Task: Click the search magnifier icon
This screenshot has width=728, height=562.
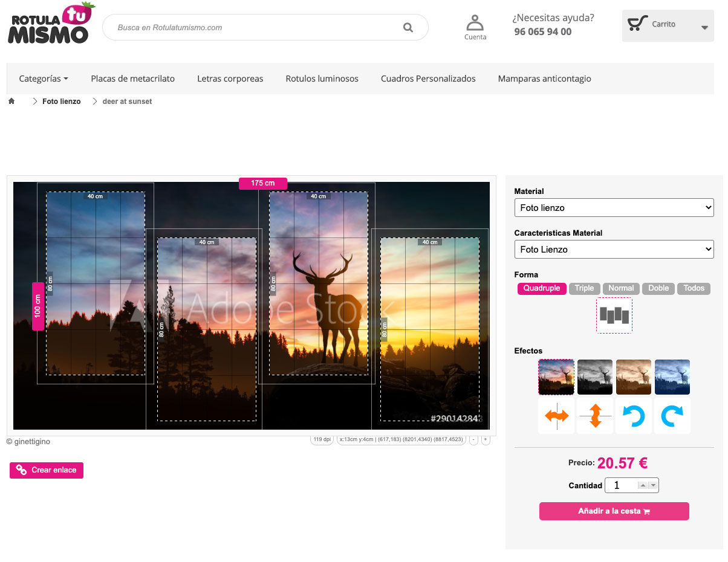Action: tap(408, 27)
